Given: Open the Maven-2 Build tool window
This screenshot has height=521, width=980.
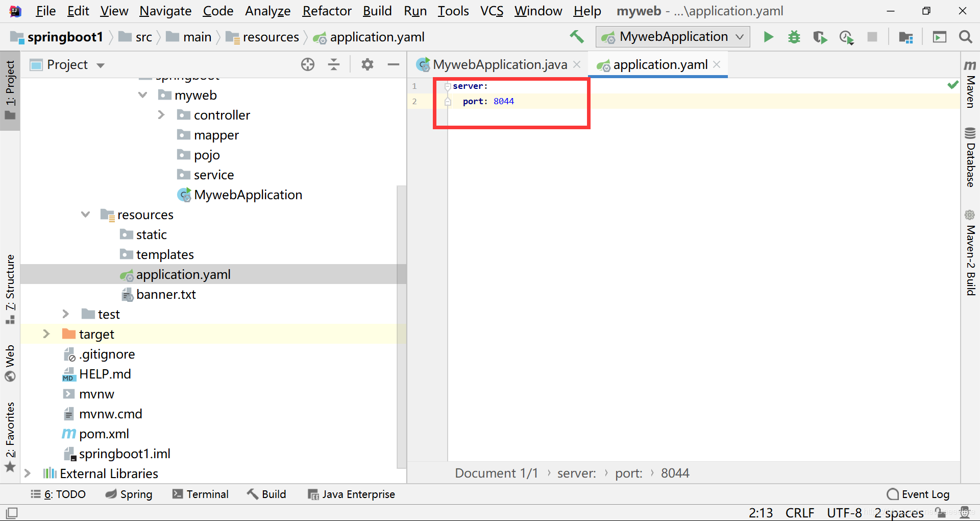Looking at the screenshot, I should (970, 252).
